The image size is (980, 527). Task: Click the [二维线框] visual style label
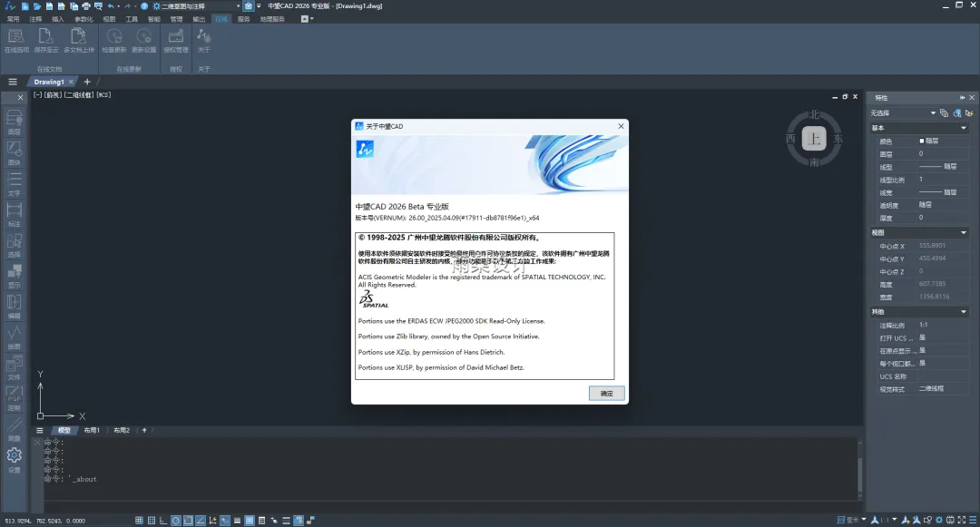[79, 95]
